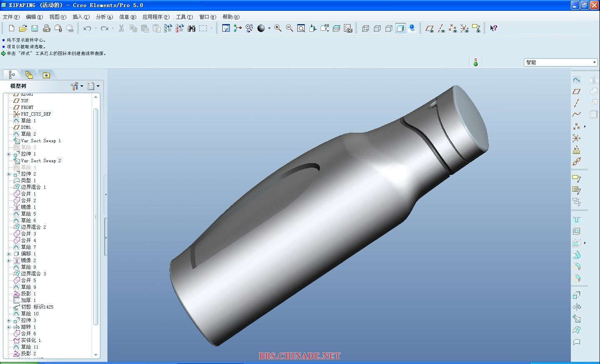Click the What's This help cursor icon

pos(493,28)
